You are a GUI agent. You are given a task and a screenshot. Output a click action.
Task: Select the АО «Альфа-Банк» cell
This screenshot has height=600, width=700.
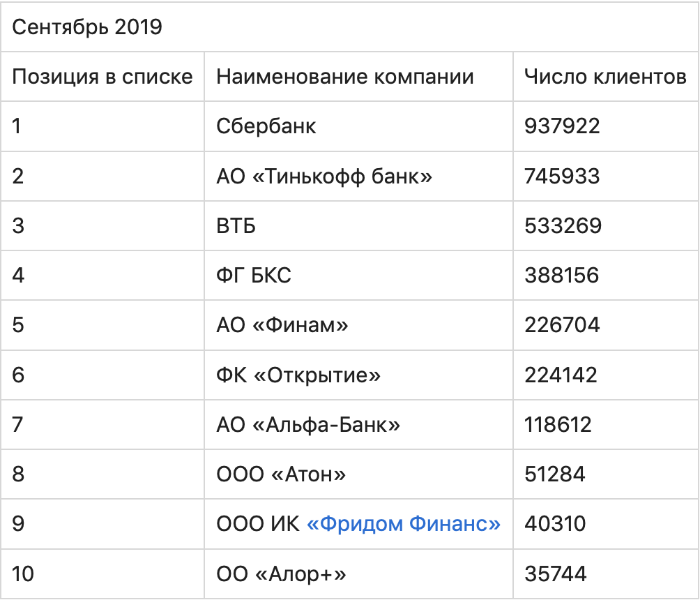(x=308, y=424)
